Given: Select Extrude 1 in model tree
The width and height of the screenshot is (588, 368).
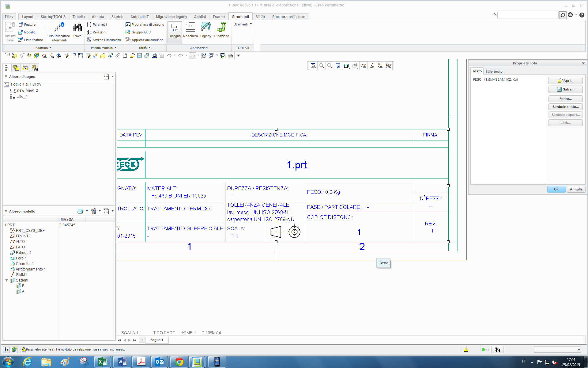Looking at the screenshot, I should [23, 253].
